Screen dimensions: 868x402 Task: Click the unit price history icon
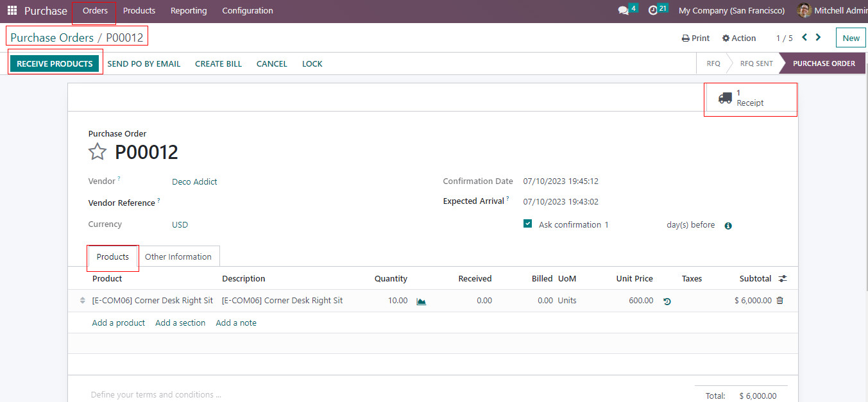click(x=667, y=301)
